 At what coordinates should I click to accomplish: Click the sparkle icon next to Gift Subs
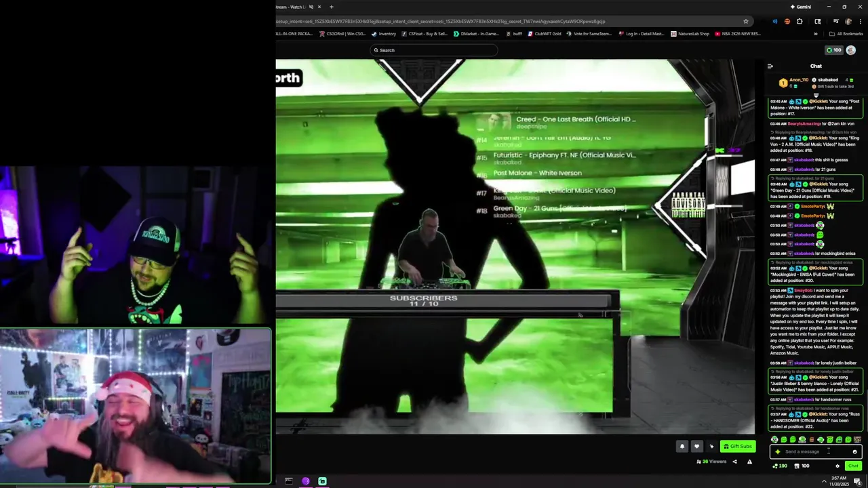click(x=711, y=446)
